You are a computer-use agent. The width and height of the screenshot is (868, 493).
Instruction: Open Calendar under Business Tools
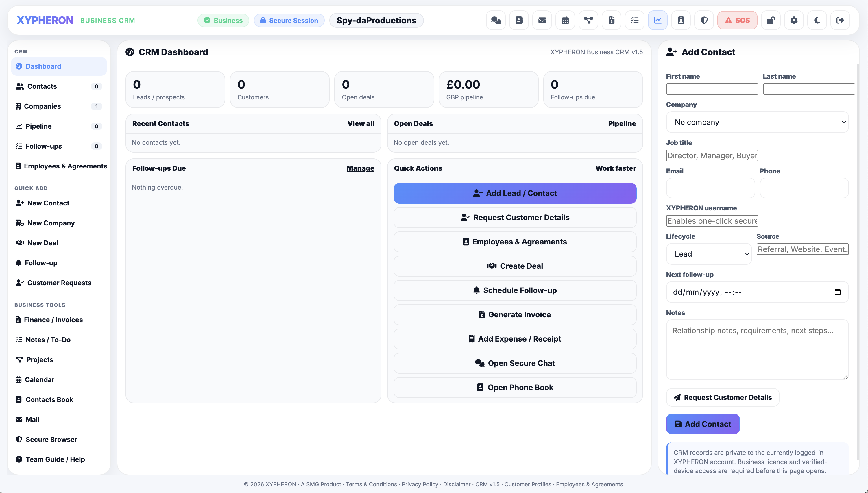59,380
